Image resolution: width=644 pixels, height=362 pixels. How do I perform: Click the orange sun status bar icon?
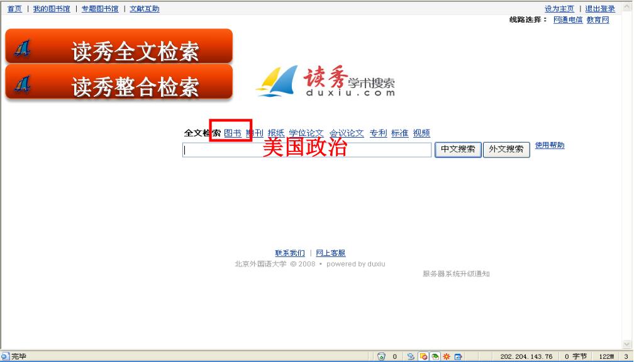[447, 356]
